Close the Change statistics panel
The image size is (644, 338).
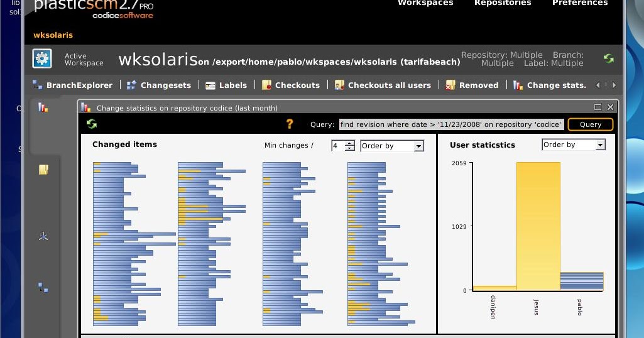pyautogui.click(x=610, y=107)
